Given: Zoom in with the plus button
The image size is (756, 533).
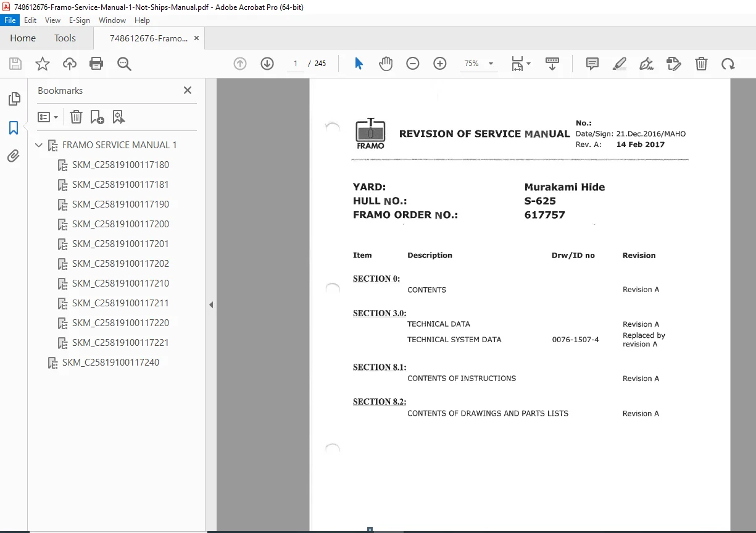Looking at the screenshot, I should click(x=440, y=64).
